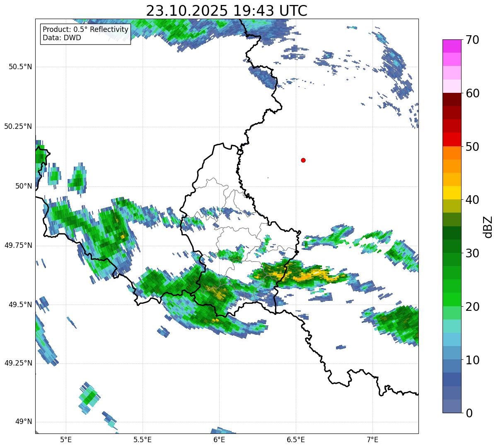Click the colorbar tick label 70
498x448 pixels.
[473, 40]
